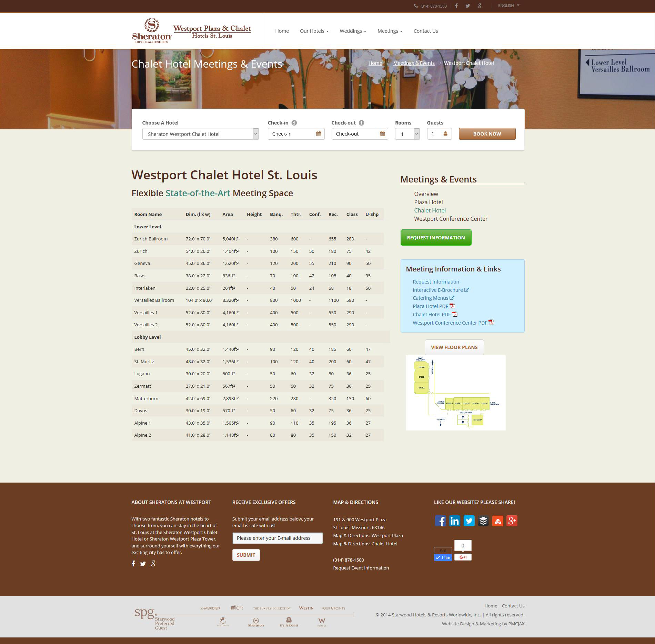
Task: Click the footer Twitter icon under About Sheratons
Action: pyautogui.click(x=143, y=564)
